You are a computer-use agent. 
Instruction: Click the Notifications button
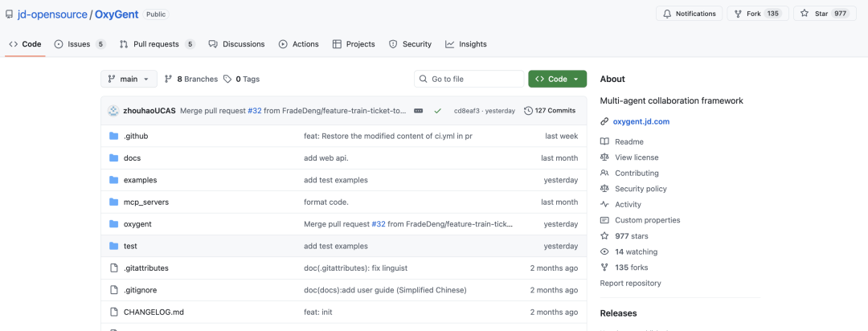[690, 14]
